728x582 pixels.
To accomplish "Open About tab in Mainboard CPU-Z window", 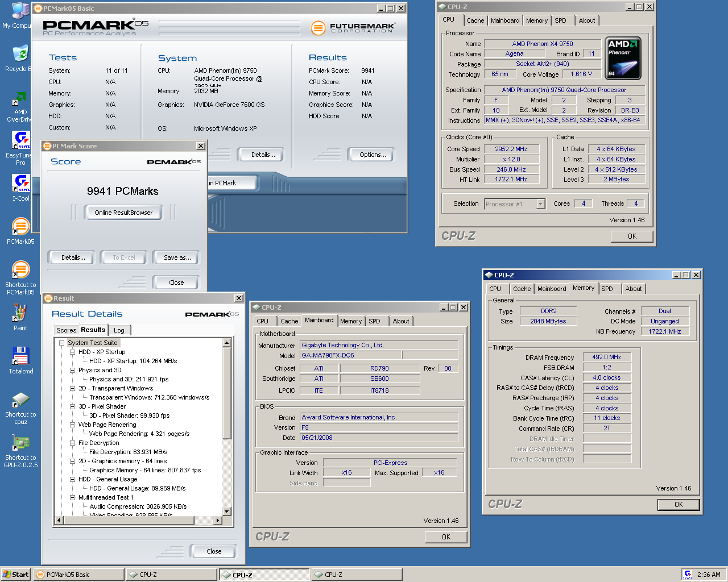I will tap(401, 321).
